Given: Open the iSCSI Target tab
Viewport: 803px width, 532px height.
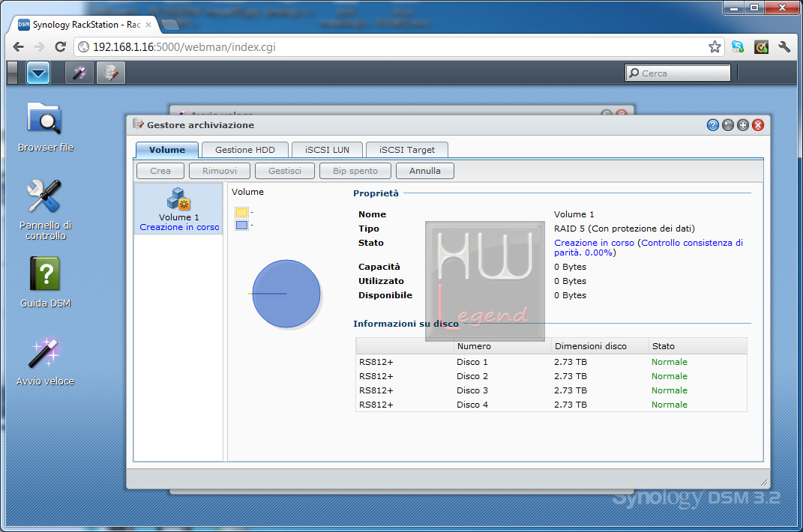Looking at the screenshot, I should pyautogui.click(x=406, y=150).
